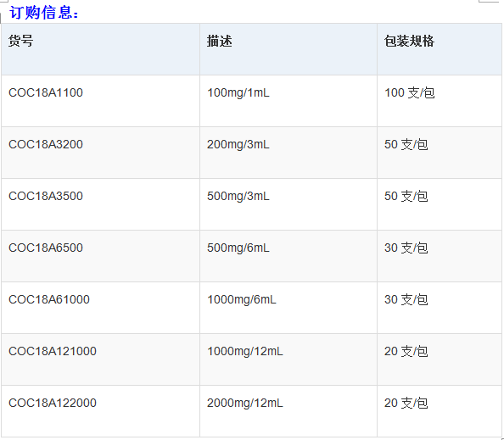504x440 pixels.
Task: Click product code COC18A3200
Action: 46,144
